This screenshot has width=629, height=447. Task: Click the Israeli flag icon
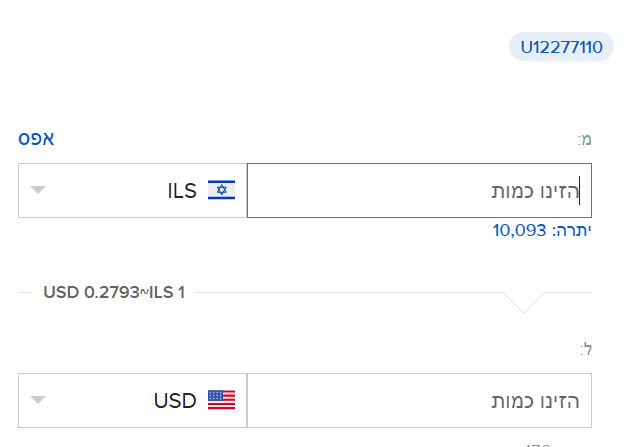(221, 190)
